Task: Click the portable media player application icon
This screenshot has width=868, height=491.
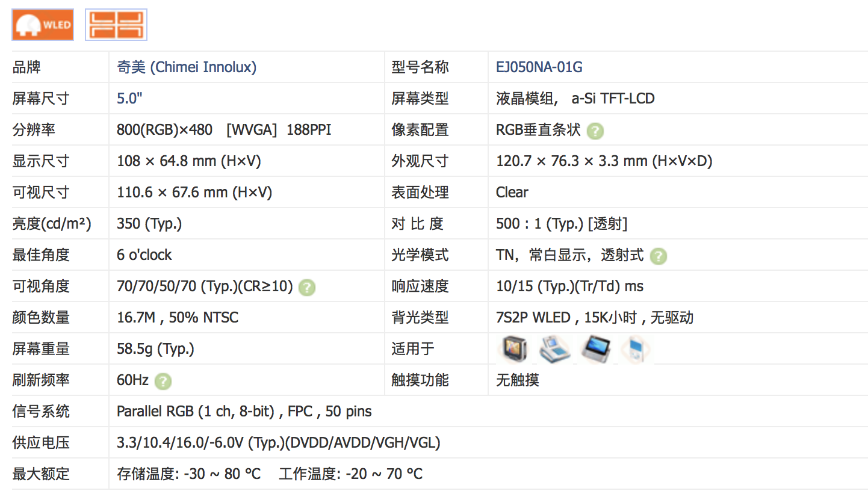Action: point(595,349)
